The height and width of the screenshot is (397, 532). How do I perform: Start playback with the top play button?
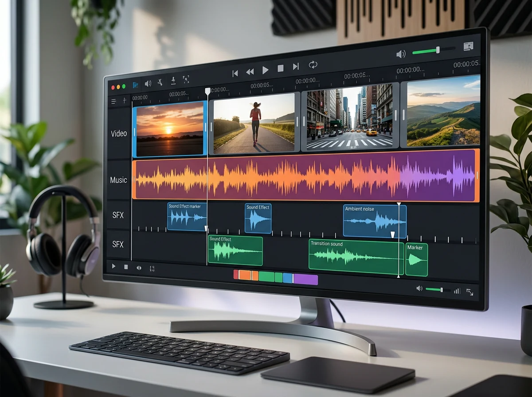[265, 70]
